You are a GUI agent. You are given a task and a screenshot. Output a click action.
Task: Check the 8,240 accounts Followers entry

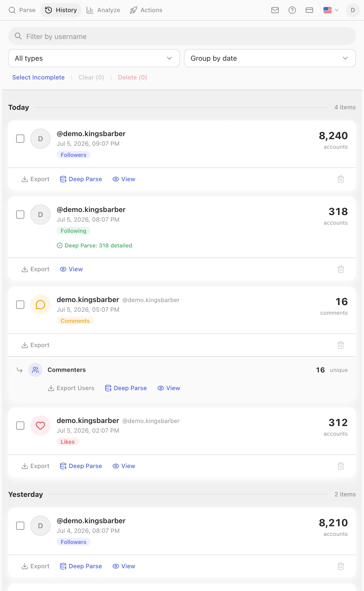coord(20,139)
